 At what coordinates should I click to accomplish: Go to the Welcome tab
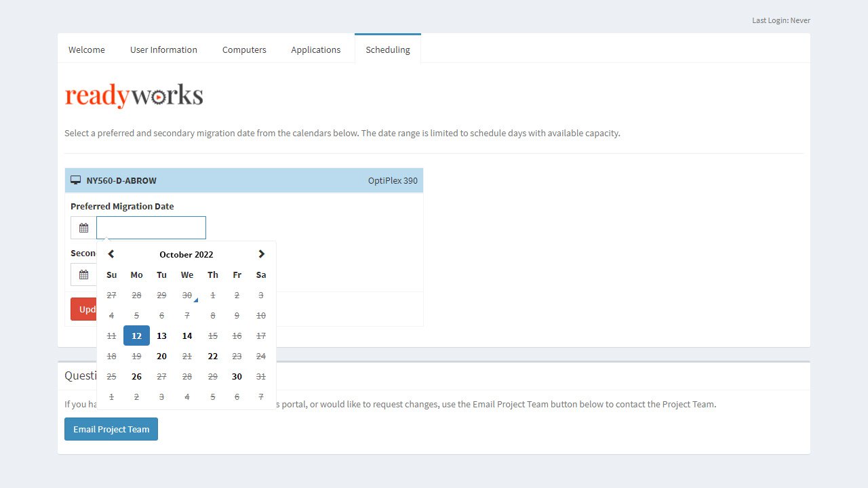(x=86, y=49)
